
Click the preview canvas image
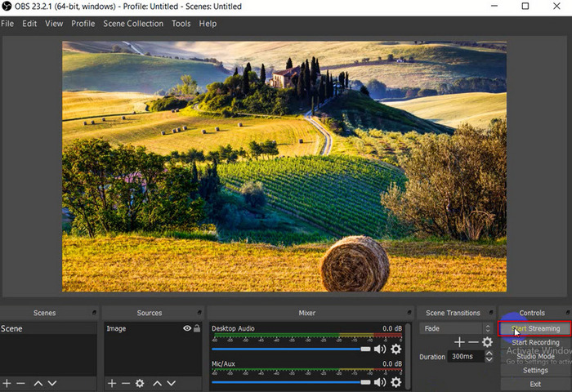coord(284,167)
